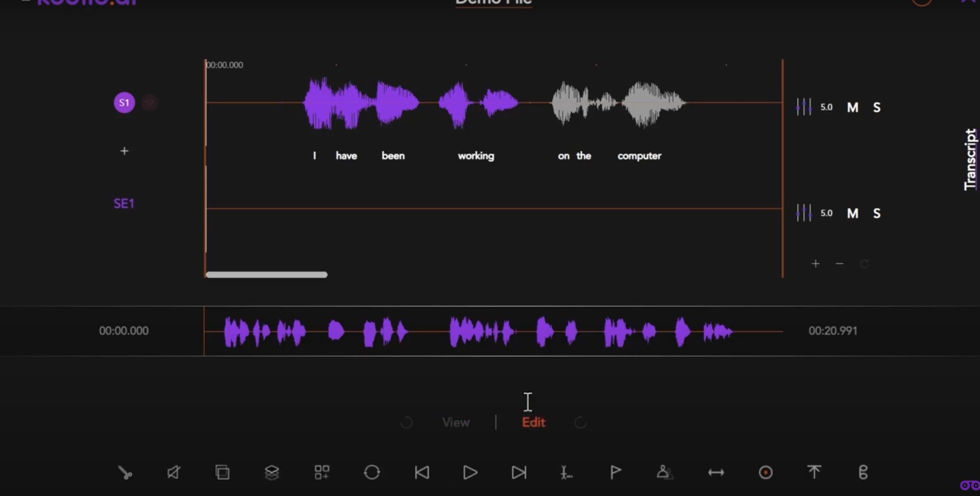Click the horizontal timeline scrollbar
This screenshot has width=980, height=496.
(267, 275)
